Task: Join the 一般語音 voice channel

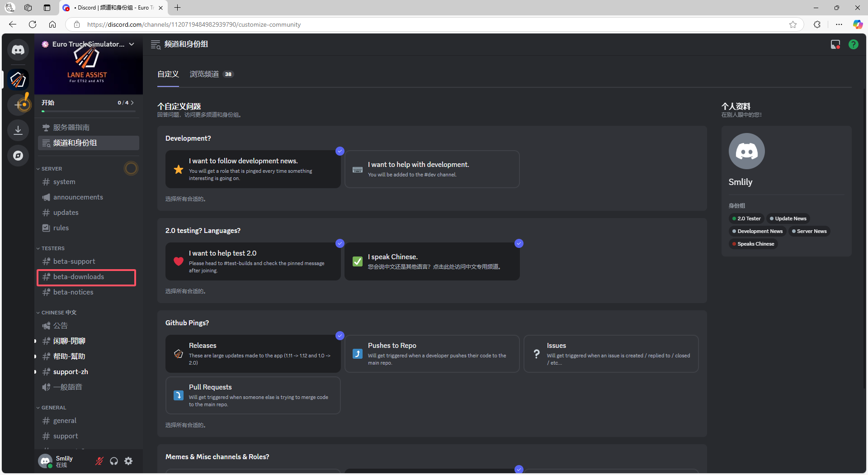Action: point(89,387)
